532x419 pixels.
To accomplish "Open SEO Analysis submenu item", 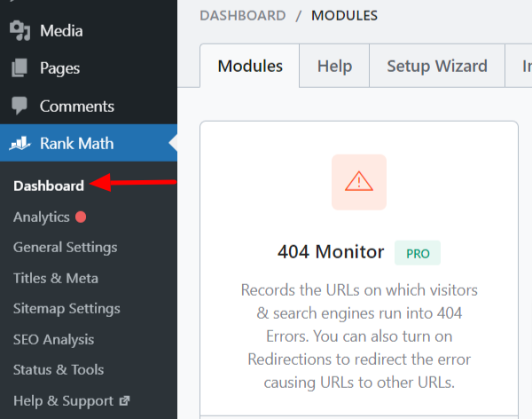I will pos(53,339).
